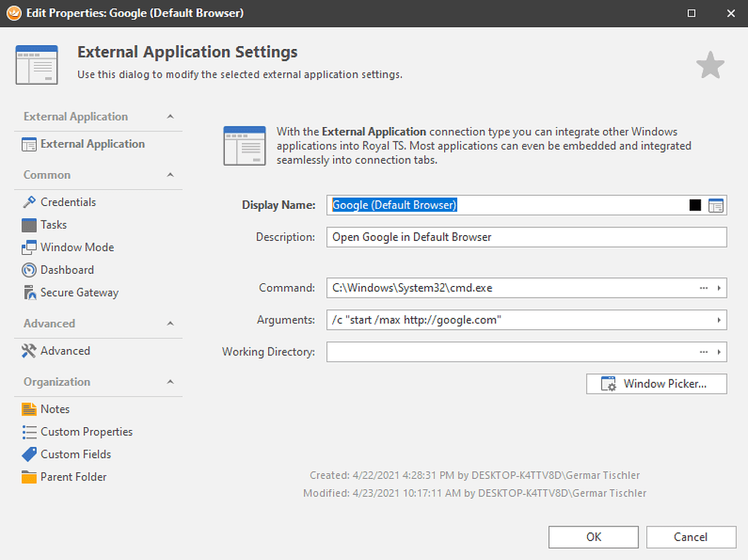Open the Command field arrow menu
Viewport: 748px width, 560px height.
coord(719,288)
